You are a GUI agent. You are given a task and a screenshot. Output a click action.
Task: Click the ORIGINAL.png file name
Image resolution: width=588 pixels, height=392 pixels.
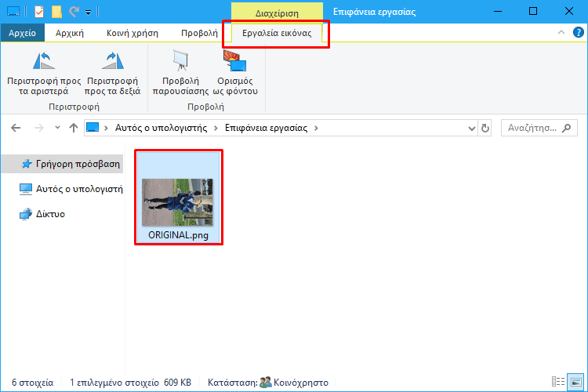tap(178, 235)
